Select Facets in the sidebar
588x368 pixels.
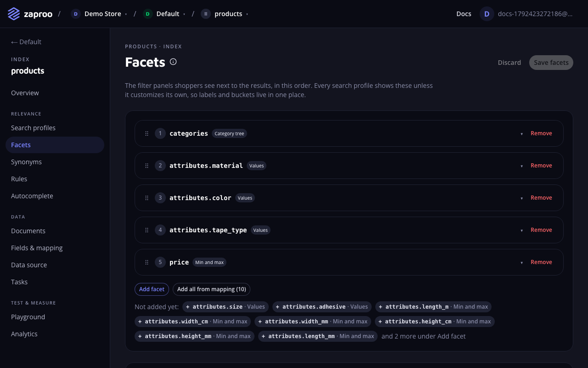pos(55,145)
